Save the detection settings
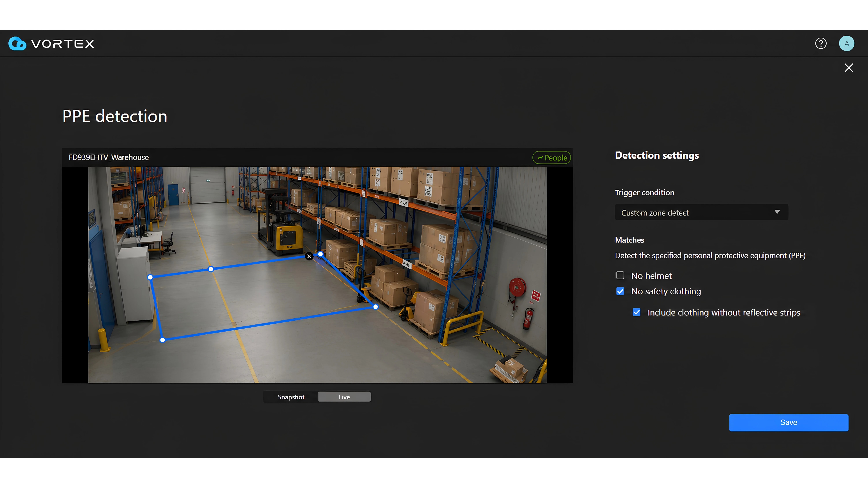 point(789,422)
